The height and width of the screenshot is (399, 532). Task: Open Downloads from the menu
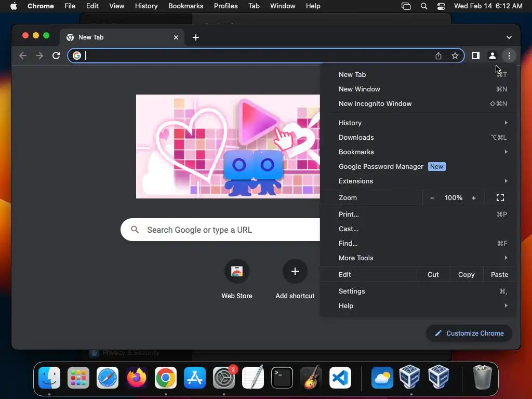tap(418, 137)
